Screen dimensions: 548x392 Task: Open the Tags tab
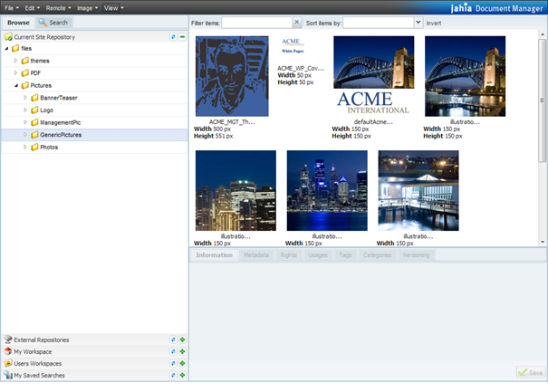tap(345, 255)
